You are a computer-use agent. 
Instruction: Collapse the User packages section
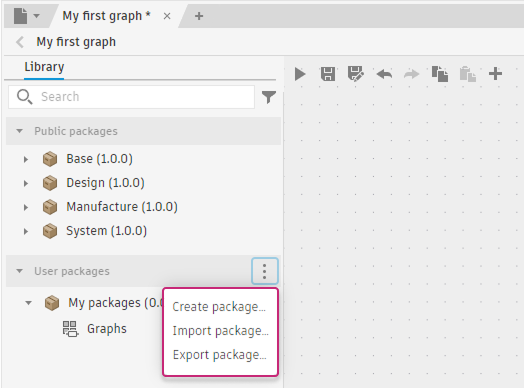pyautogui.click(x=19, y=271)
